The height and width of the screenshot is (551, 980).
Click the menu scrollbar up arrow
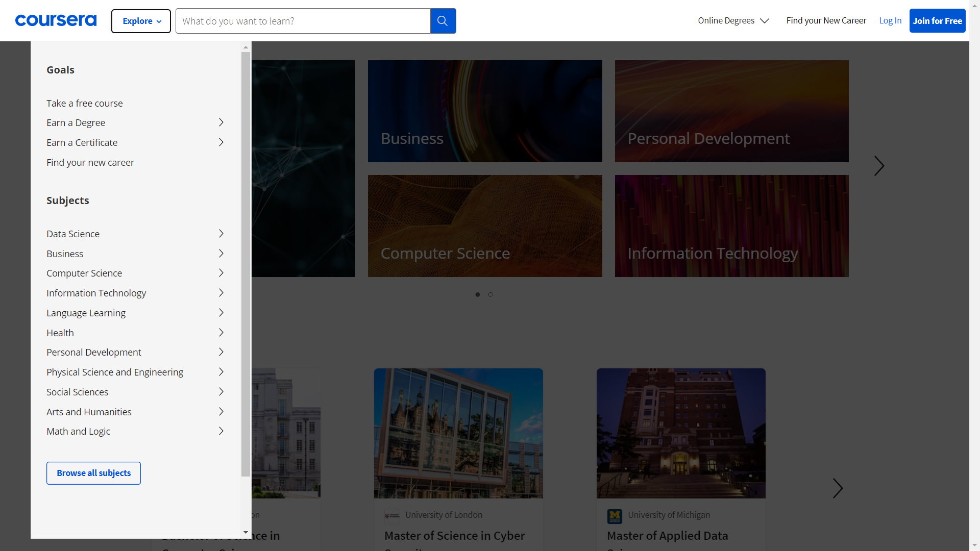coord(246,47)
